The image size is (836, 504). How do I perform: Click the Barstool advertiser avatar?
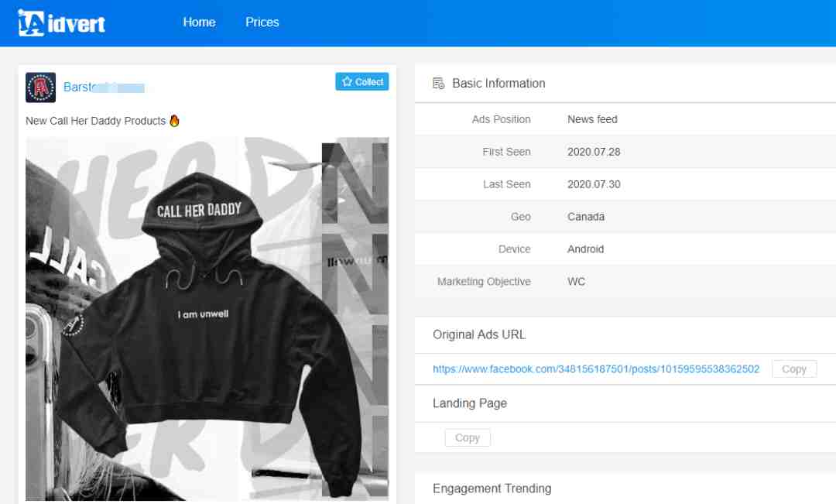click(x=40, y=87)
